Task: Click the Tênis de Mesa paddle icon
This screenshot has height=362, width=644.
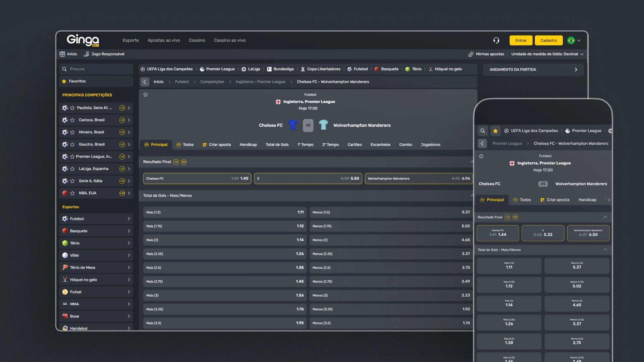Action: pos(65,267)
